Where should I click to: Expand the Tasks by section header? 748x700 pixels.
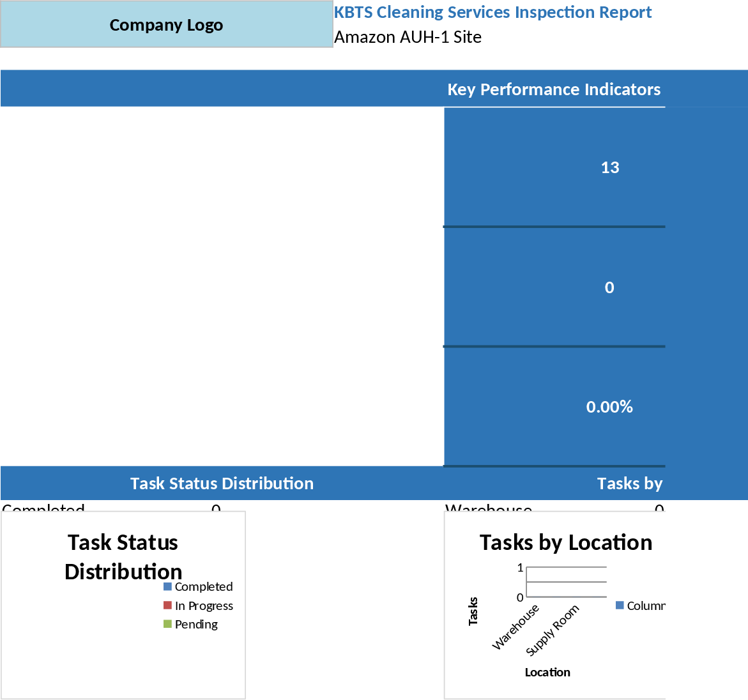630,483
